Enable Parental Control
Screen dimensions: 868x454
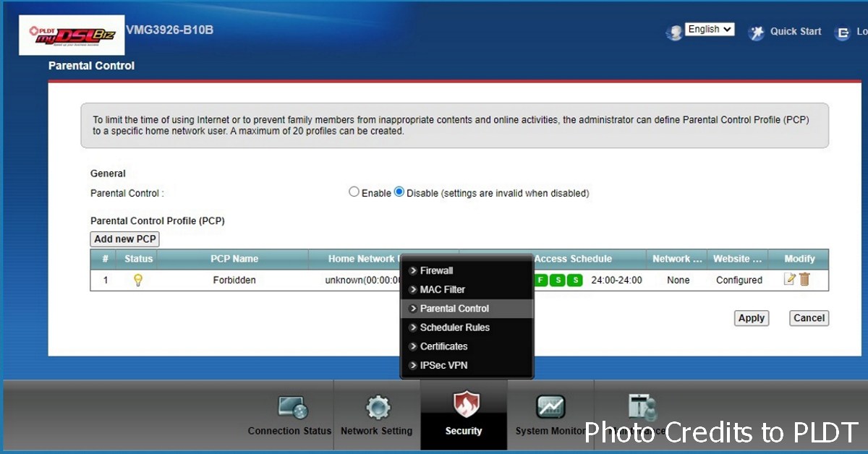(354, 191)
